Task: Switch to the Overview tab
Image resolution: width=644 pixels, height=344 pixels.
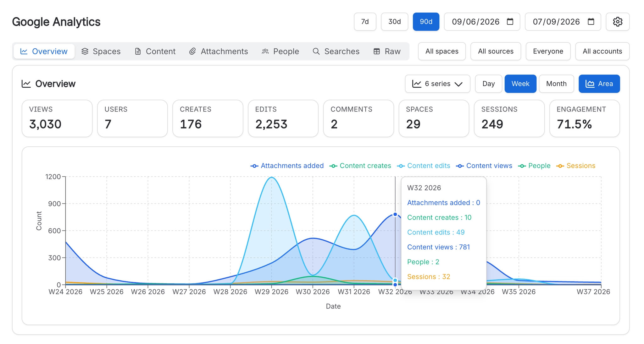Action: 44,51
